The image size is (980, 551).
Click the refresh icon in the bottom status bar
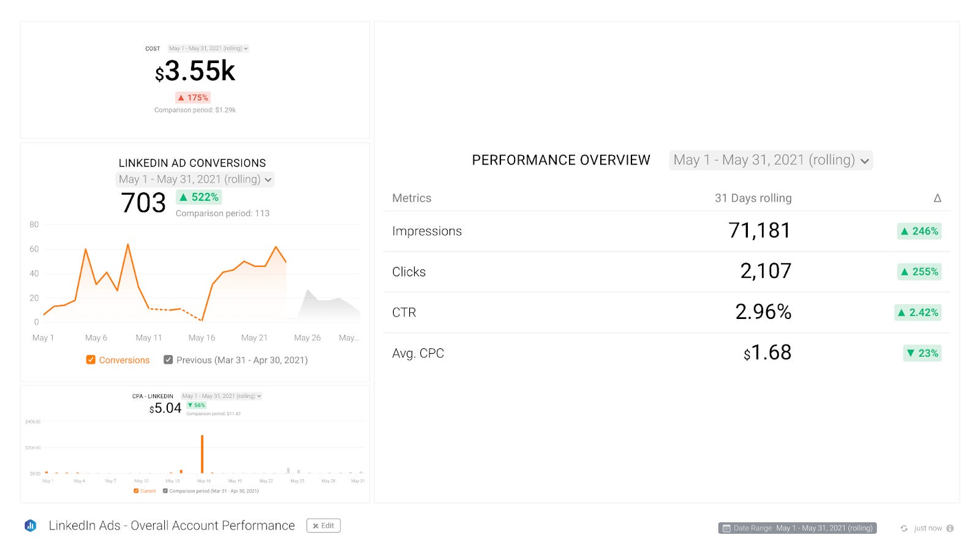904,528
